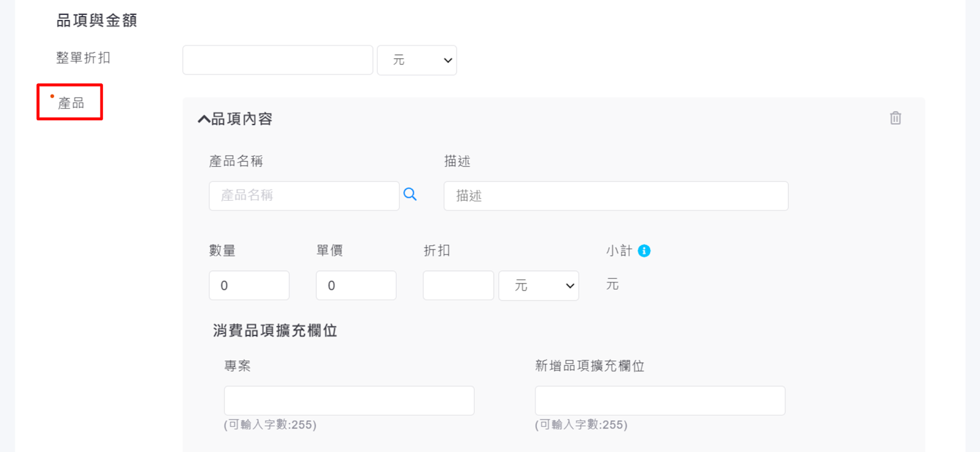Click the 整單折扣 label
The width and height of the screenshot is (980, 452).
pos(83,58)
